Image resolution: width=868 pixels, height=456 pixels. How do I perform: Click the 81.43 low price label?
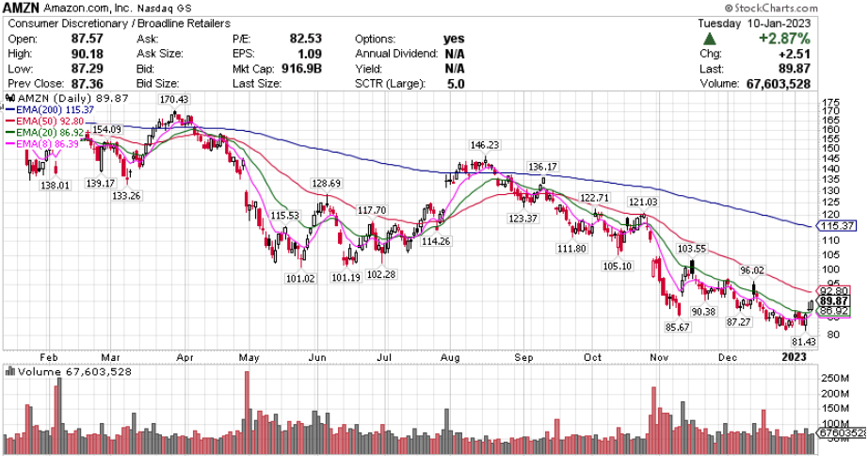coord(804,342)
